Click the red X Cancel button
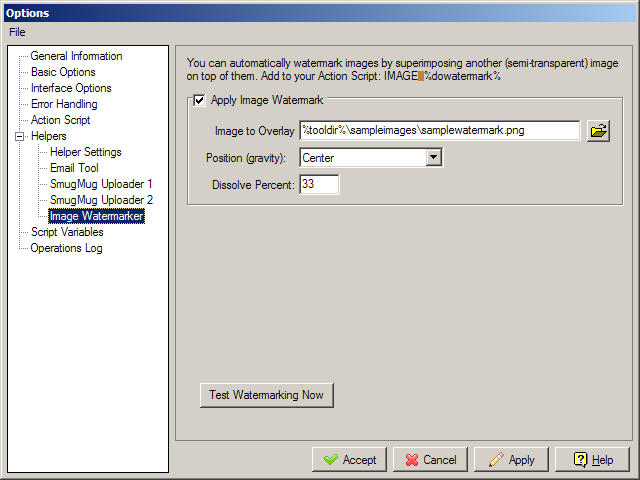Image resolution: width=640 pixels, height=480 pixels. click(431, 460)
